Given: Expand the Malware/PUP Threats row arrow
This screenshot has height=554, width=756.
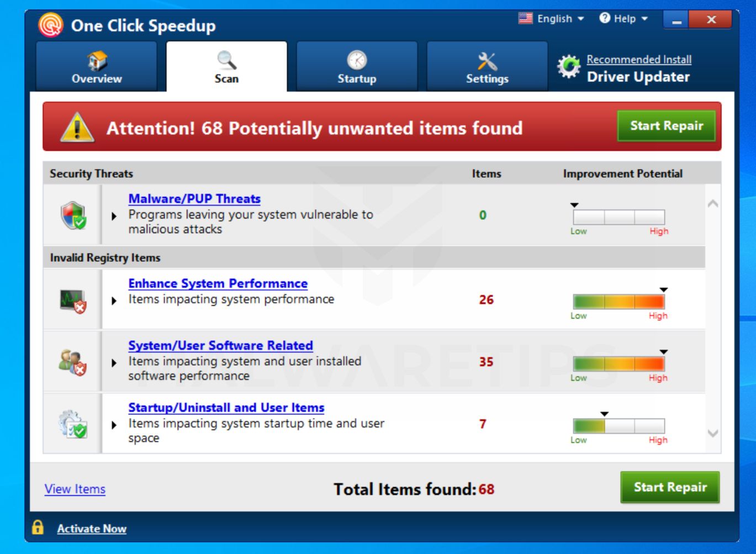Looking at the screenshot, I should pyautogui.click(x=114, y=216).
